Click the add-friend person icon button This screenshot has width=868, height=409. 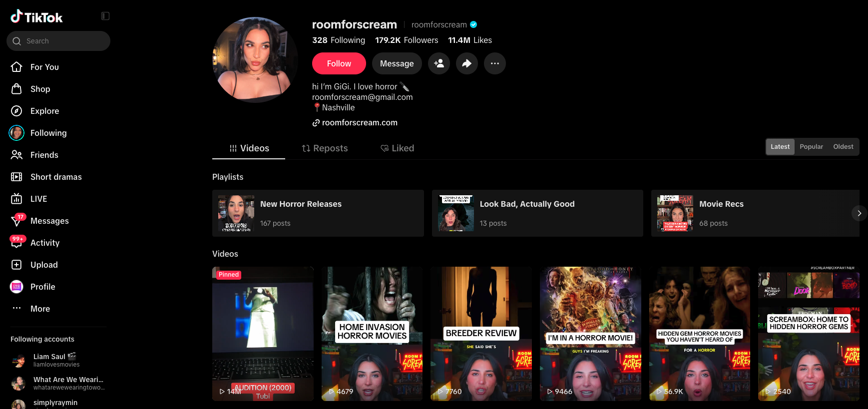439,63
